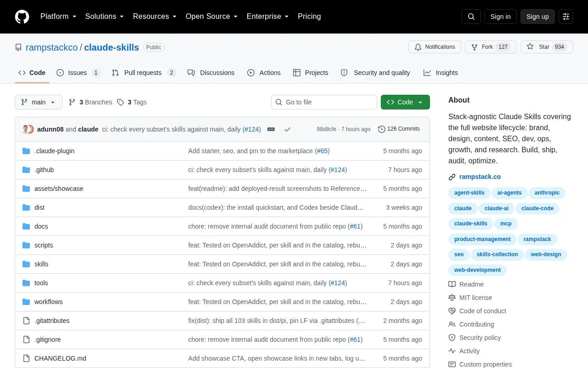Click the green checkmark commit status
Viewport: 588px width, 368px height.
pyautogui.click(x=288, y=129)
